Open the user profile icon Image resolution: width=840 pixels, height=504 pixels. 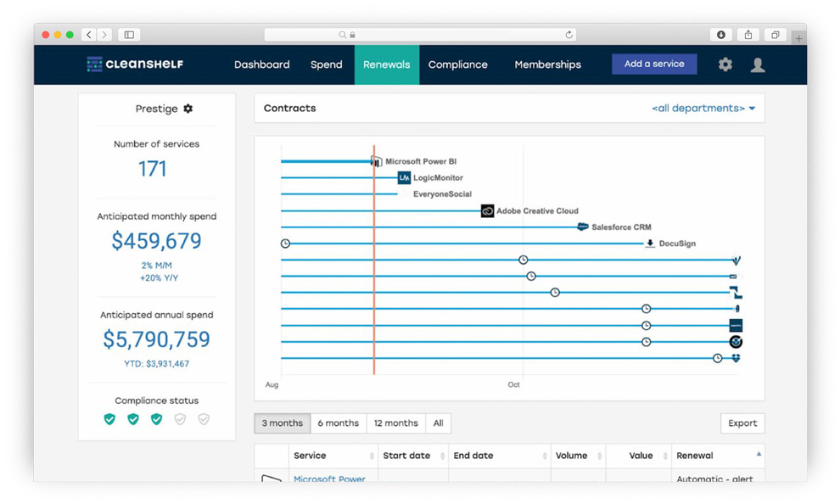[x=758, y=64]
